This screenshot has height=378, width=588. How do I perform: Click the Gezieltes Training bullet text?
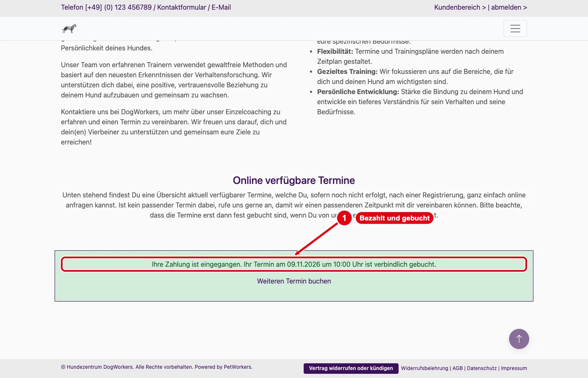[415, 76]
